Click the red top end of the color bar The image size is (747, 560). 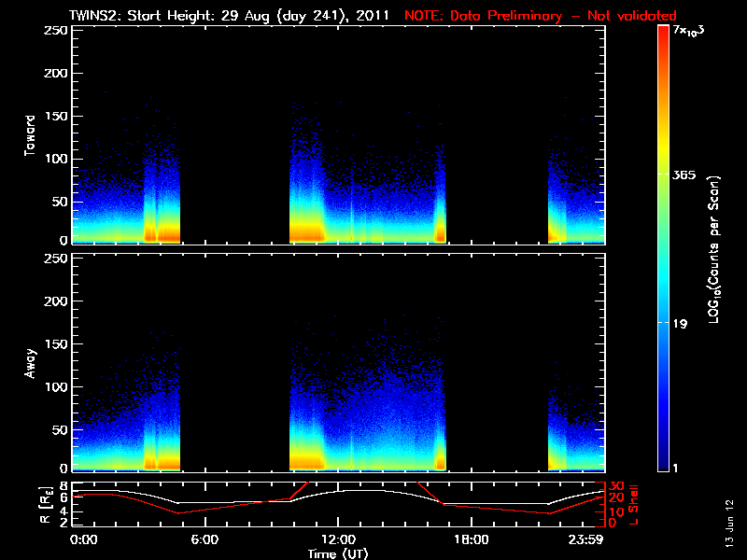tap(664, 30)
